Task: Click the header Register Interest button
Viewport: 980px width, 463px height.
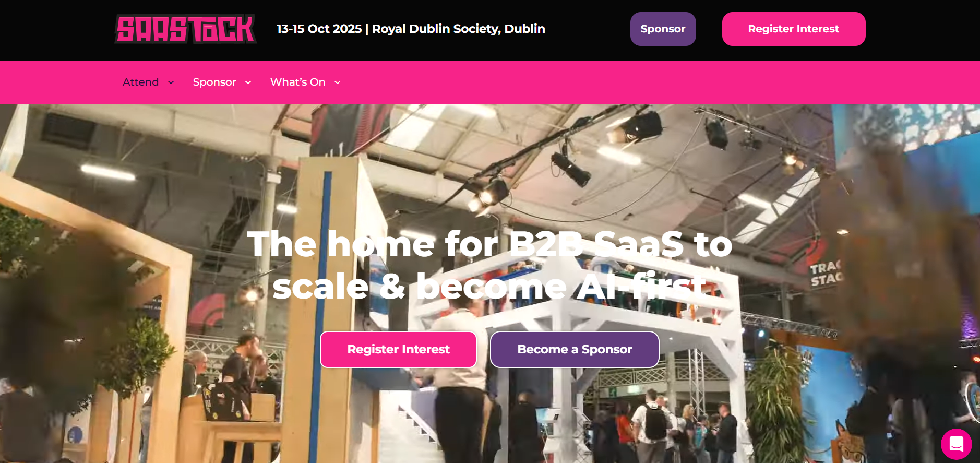Action: [793, 29]
